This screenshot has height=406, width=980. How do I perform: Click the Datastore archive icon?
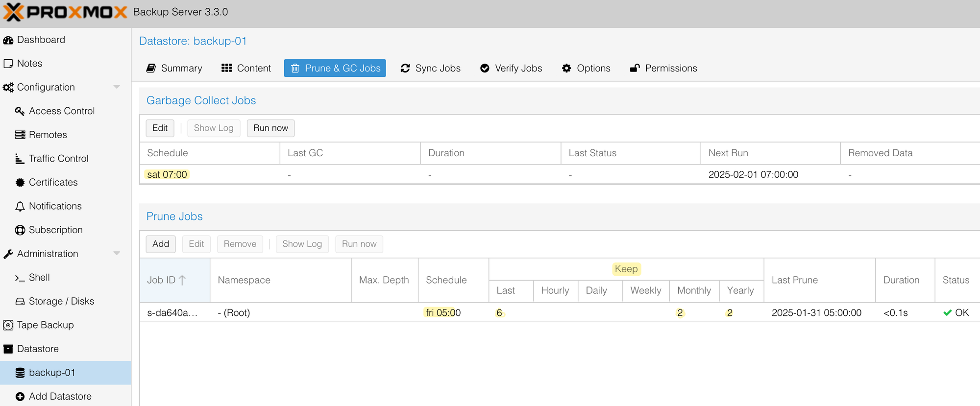click(8, 349)
